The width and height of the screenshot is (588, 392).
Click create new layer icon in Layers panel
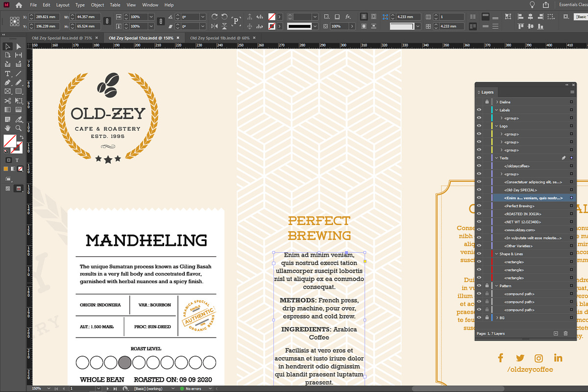click(556, 334)
